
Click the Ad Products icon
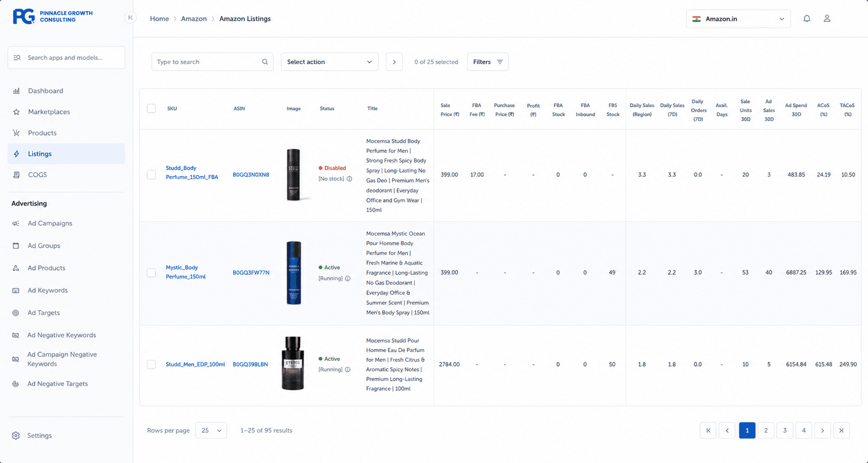pos(16,268)
